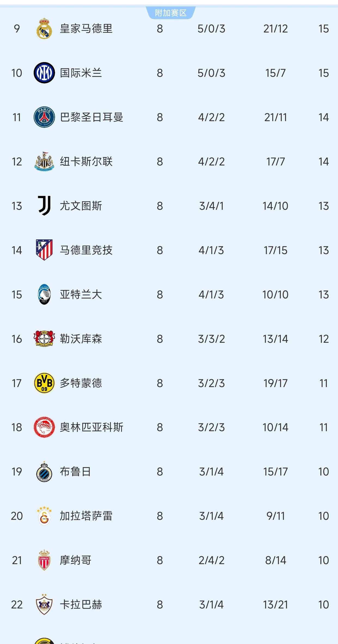This screenshot has width=338, height=644.
Task: Click the Newcastle United crest
Action: coord(44,161)
